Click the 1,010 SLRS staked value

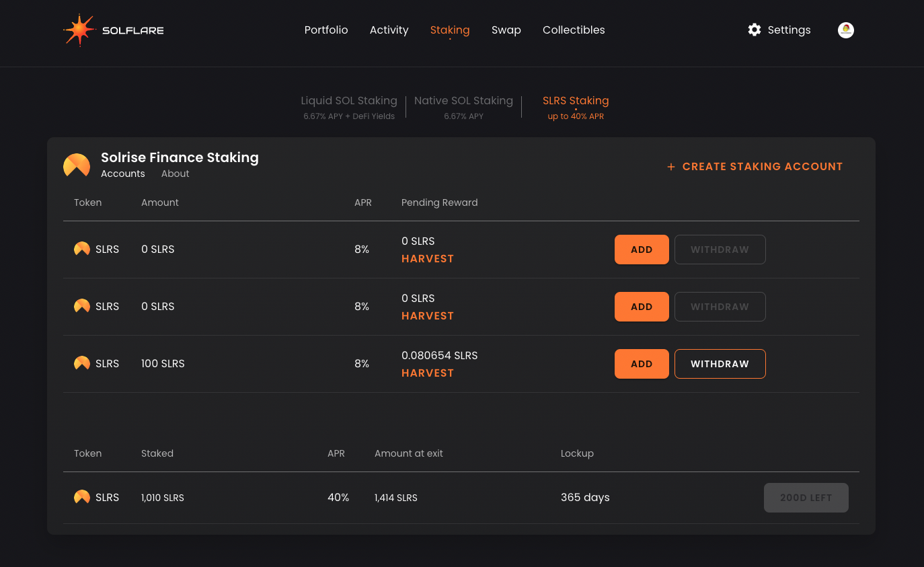[x=163, y=498]
